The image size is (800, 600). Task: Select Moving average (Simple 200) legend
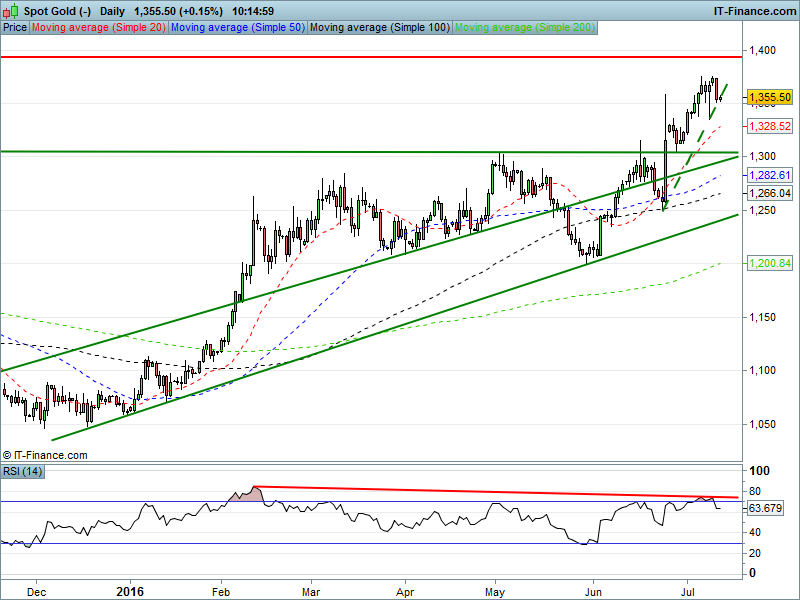(524, 28)
